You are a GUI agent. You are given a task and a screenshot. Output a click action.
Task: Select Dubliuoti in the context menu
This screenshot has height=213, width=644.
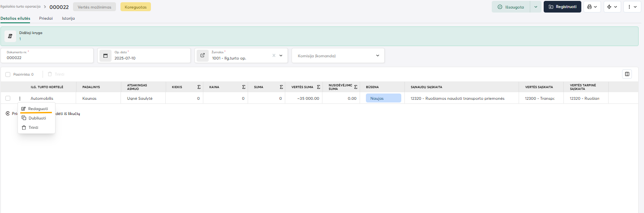tap(36, 118)
